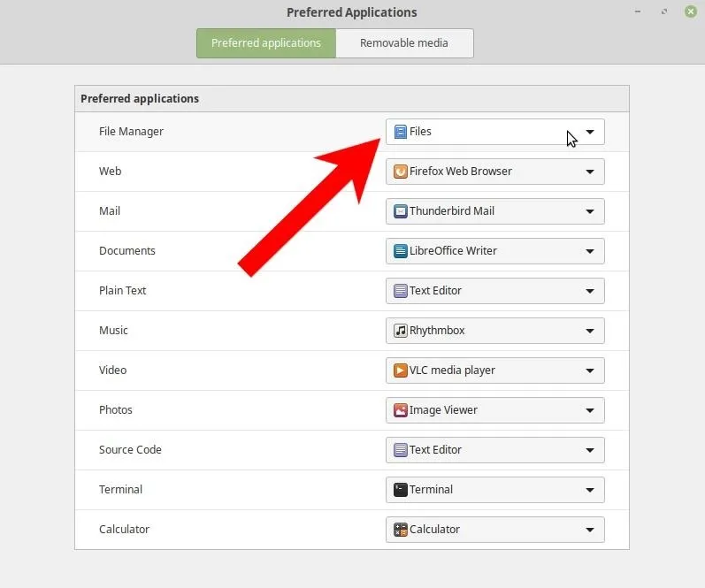Click the Plain Text label
The height and width of the screenshot is (588, 705).
tap(123, 290)
